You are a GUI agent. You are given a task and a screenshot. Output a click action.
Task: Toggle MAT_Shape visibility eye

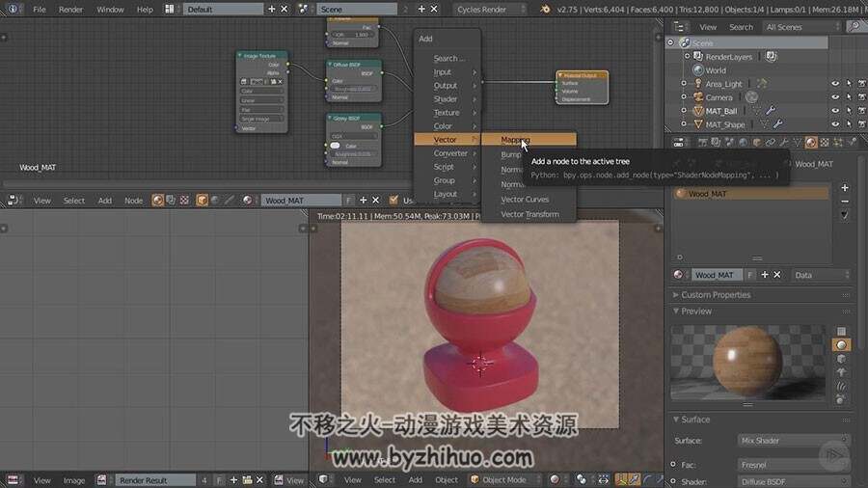coord(835,124)
